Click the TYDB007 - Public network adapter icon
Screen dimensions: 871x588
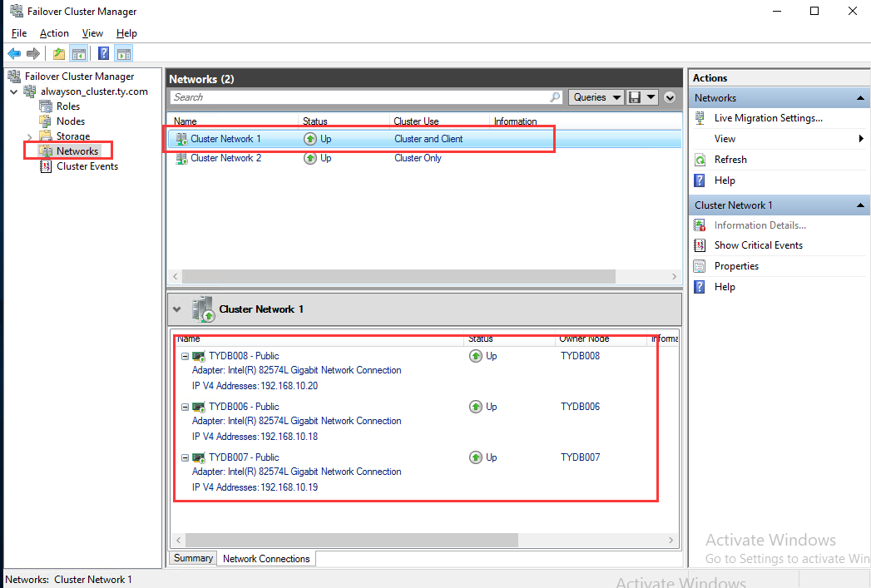[x=198, y=457]
